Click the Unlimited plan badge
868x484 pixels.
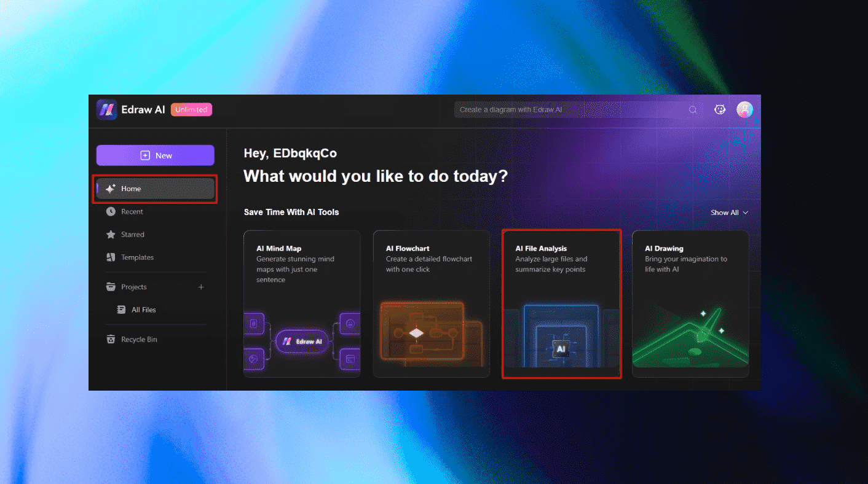[x=192, y=110]
